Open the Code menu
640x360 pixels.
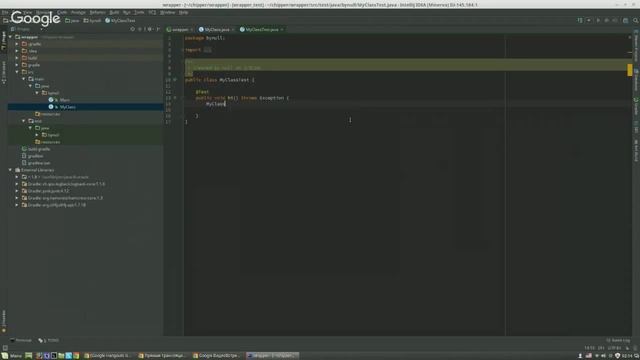coord(62,12)
